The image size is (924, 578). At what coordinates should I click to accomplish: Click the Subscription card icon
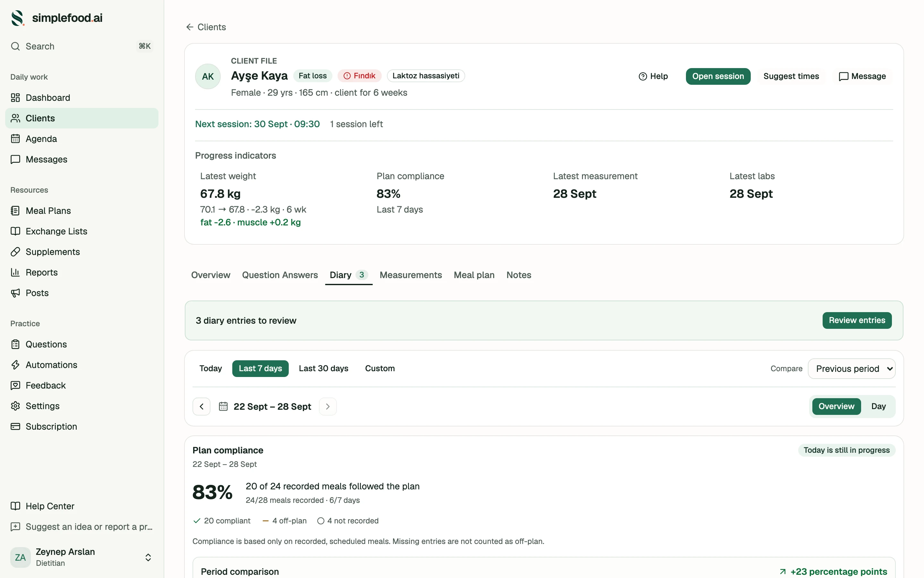pyautogui.click(x=15, y=427)
